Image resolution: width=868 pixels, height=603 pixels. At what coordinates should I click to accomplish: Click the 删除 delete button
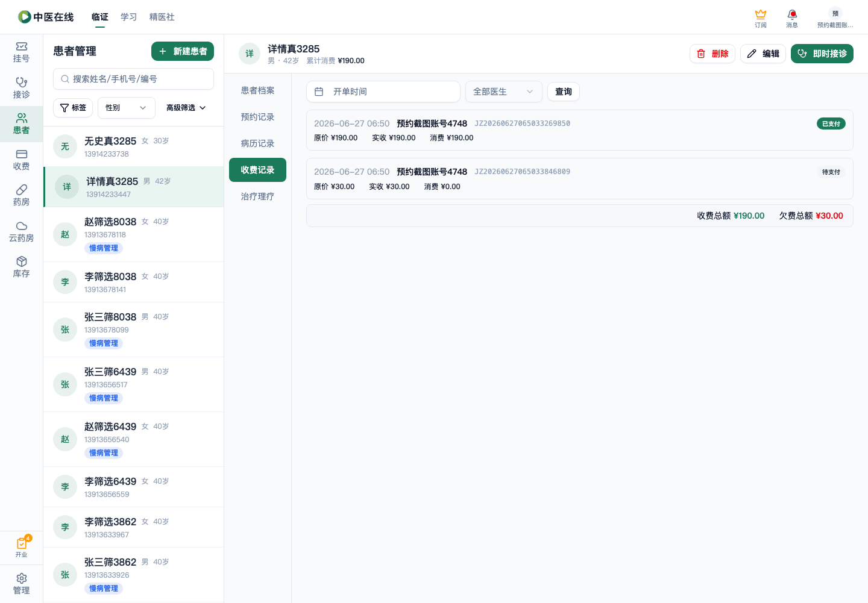click(x=712, y=54)
